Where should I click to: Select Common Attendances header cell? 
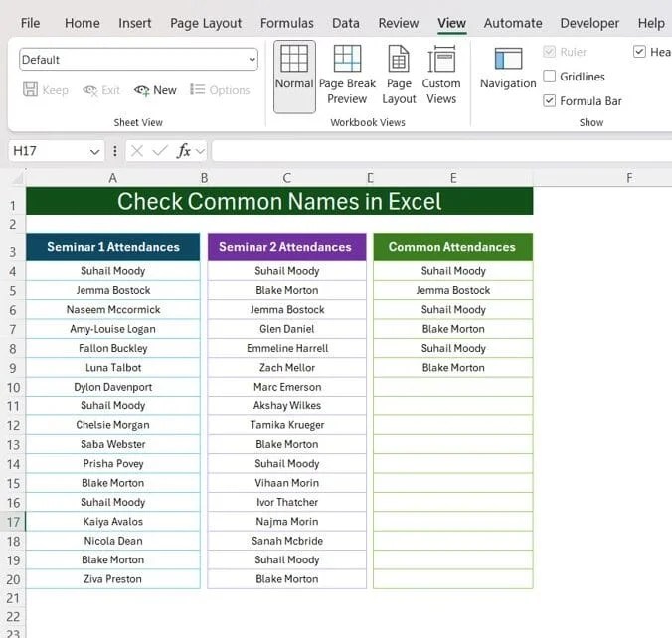click(453, 247)
